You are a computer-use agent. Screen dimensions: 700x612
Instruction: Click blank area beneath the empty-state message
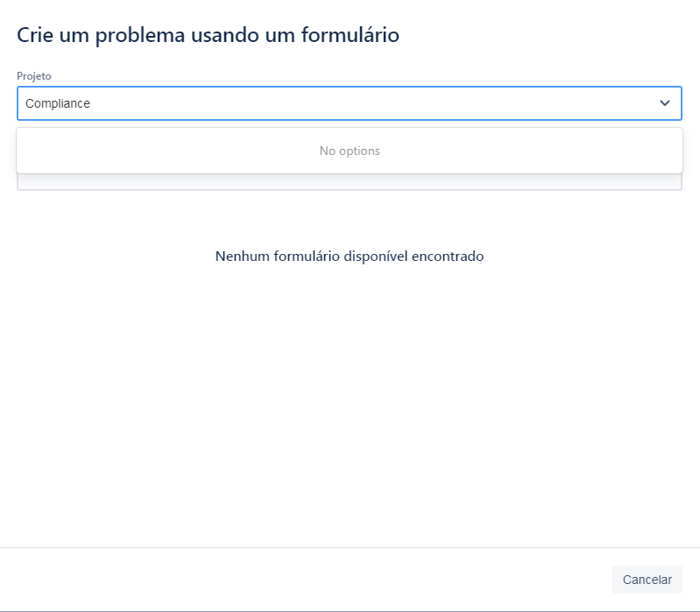pos(350,402)
